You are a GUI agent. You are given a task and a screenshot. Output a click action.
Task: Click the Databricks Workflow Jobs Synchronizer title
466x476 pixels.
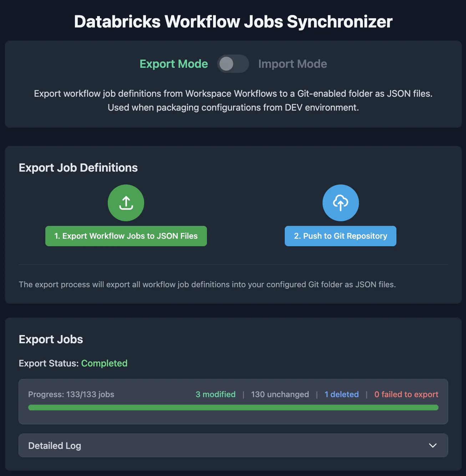coord(233,21)
